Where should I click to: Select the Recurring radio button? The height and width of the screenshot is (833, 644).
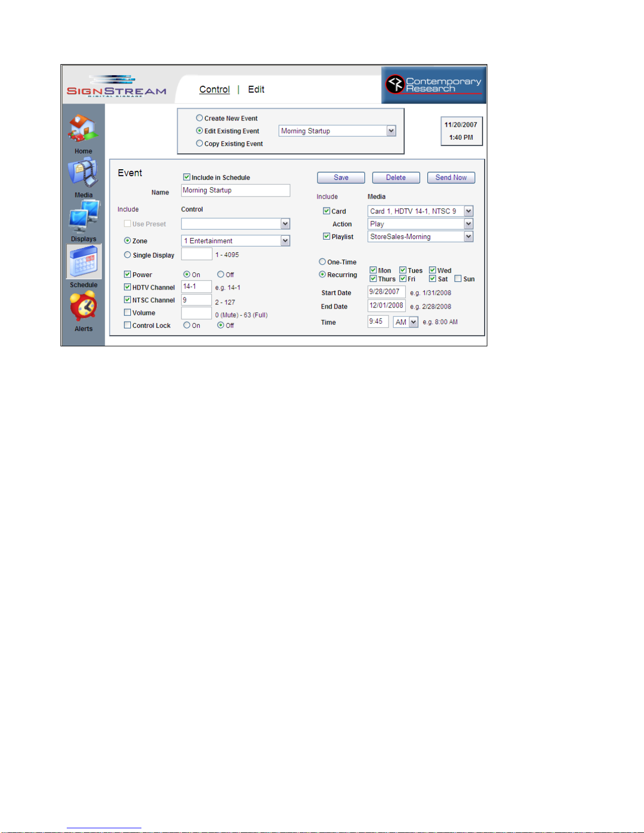pos(322,274)
